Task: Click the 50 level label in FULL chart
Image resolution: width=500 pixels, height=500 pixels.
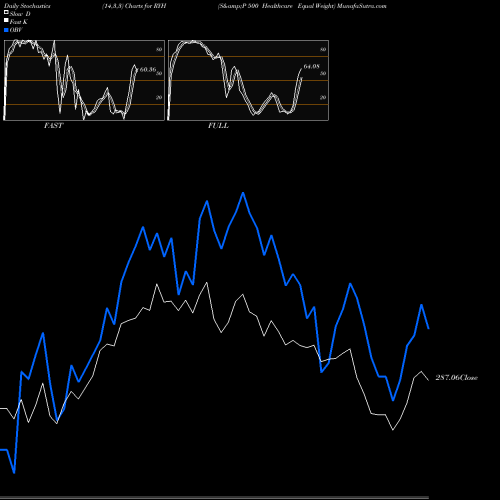Action: coord(323,73)
